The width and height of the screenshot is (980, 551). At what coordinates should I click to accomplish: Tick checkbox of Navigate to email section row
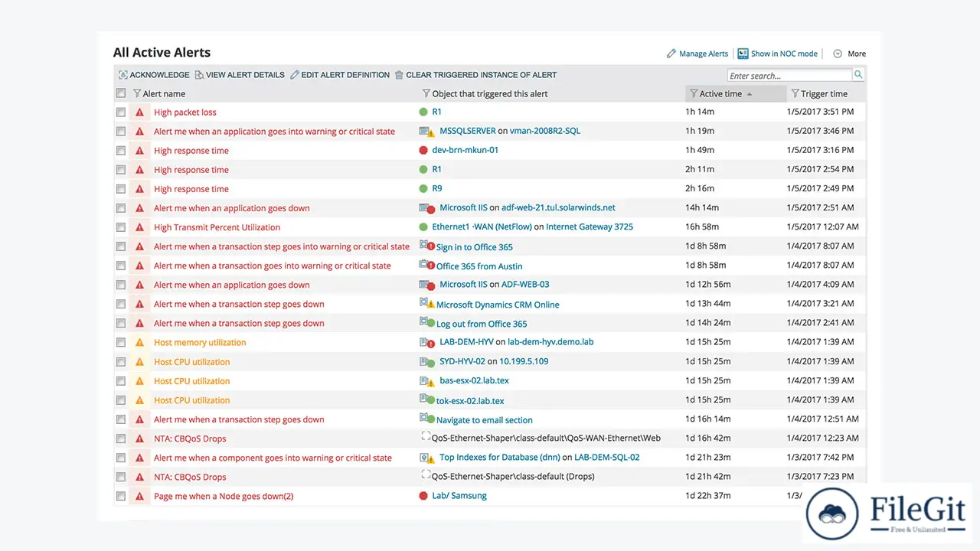[x=121, y=419]
